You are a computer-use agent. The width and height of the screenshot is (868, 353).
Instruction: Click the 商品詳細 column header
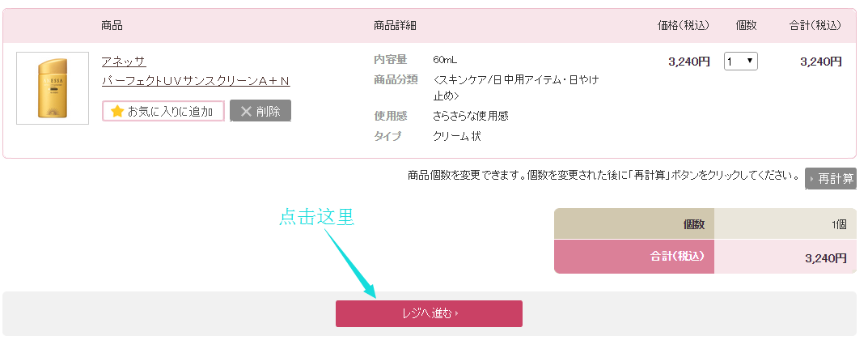395,26
